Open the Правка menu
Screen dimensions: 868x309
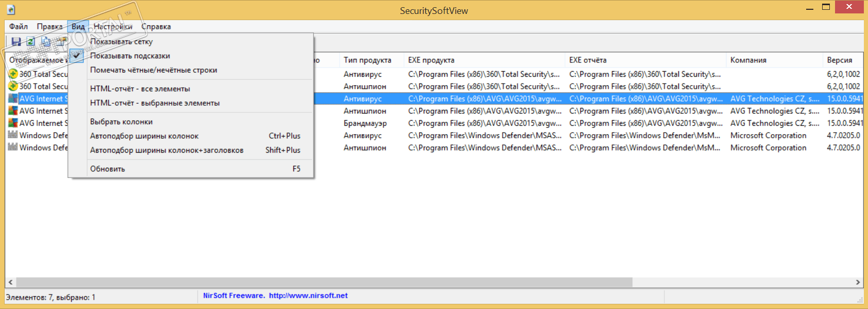[49, 26]
